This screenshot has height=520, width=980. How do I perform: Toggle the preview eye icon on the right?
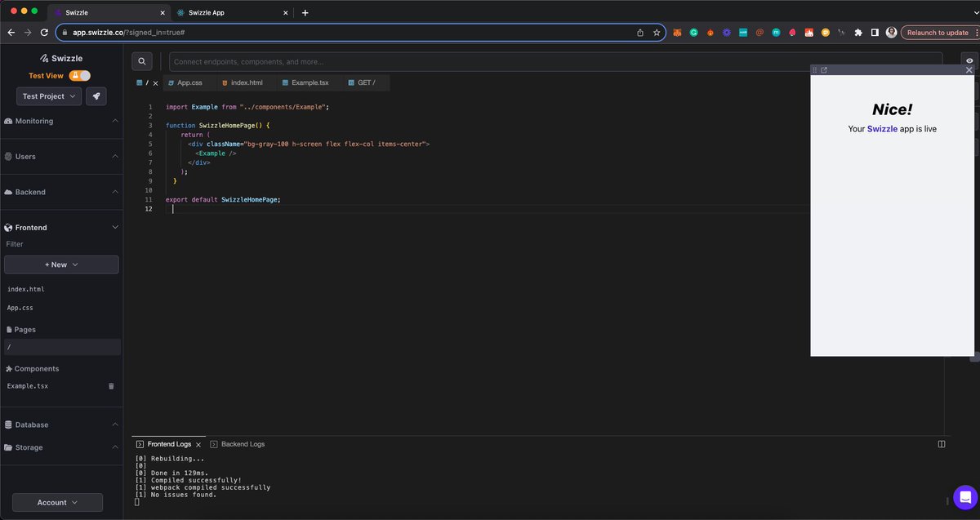[970, 60]
